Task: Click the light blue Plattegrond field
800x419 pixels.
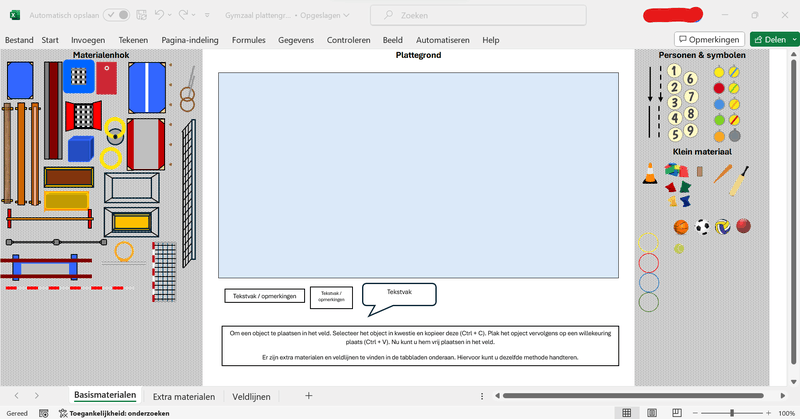Action: tap(418, 175)
